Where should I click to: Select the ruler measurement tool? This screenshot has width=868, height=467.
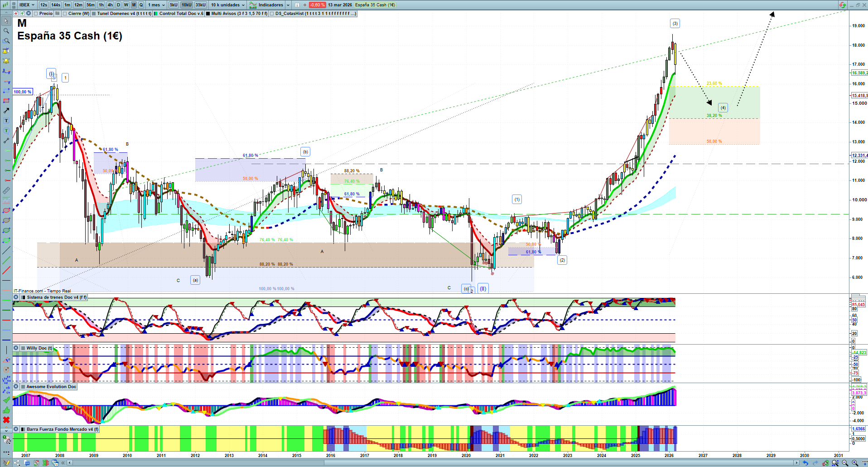(6, 190)
